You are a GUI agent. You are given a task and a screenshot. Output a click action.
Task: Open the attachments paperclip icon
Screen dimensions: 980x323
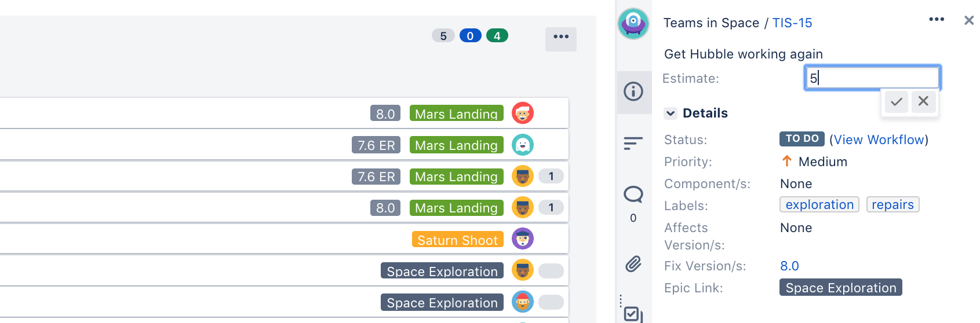pos(633,264)
